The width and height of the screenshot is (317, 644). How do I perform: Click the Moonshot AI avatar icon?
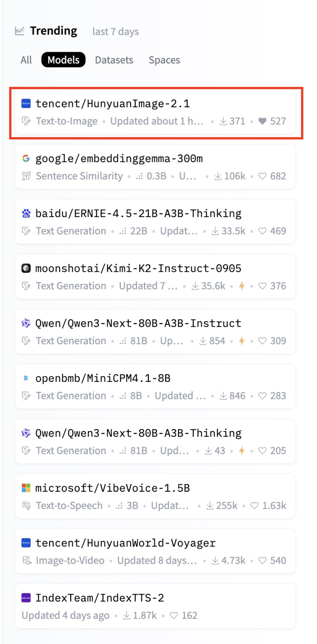pyautogui.click(x=26, y=268)
